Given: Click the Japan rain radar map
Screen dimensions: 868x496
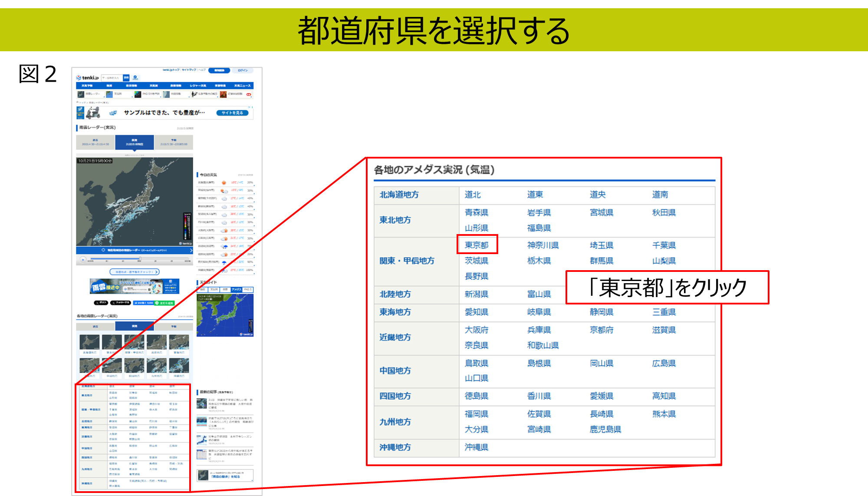Looking at the screenshot, I should [135, 202].
